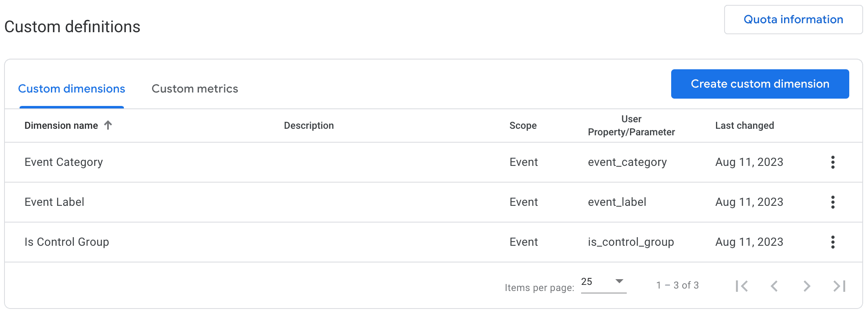Select the Event Label dimension name

click(54, 202)
